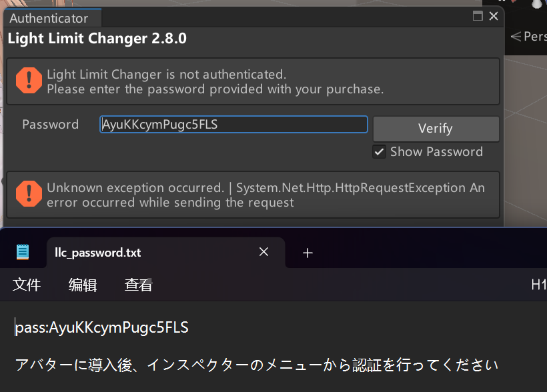
Task: Close the llc_password.txt tab
Action: click(263, 252)
